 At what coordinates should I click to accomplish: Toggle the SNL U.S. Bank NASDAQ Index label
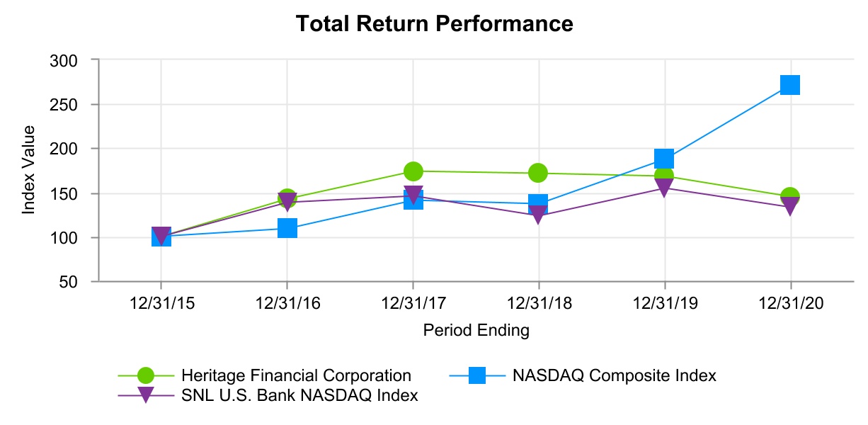[299, 395]
